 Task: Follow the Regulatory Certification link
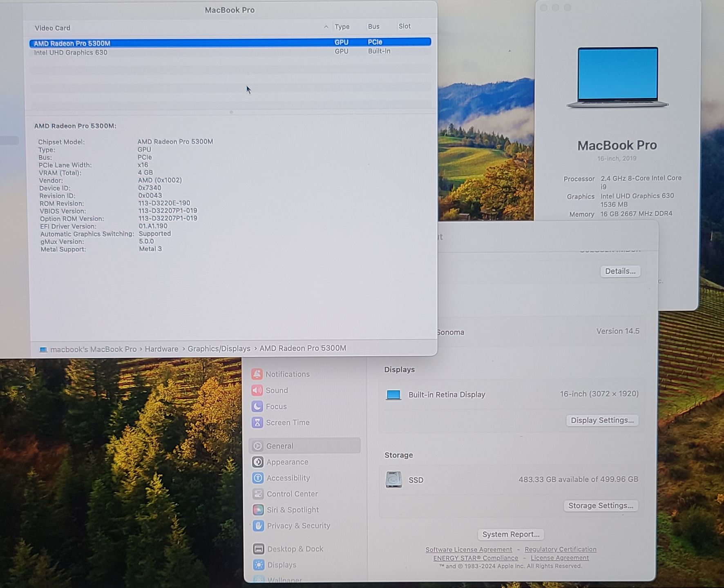point(560,549)
